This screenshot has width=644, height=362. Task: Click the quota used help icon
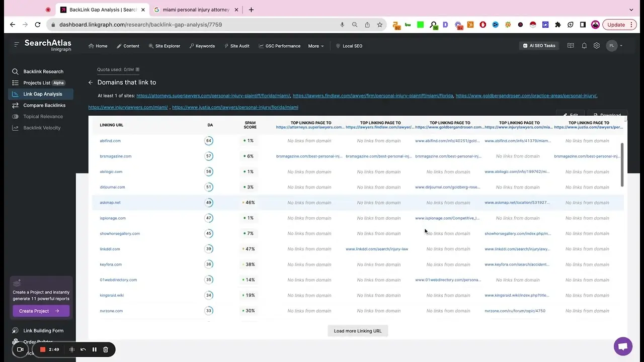[x=137, y=69]
